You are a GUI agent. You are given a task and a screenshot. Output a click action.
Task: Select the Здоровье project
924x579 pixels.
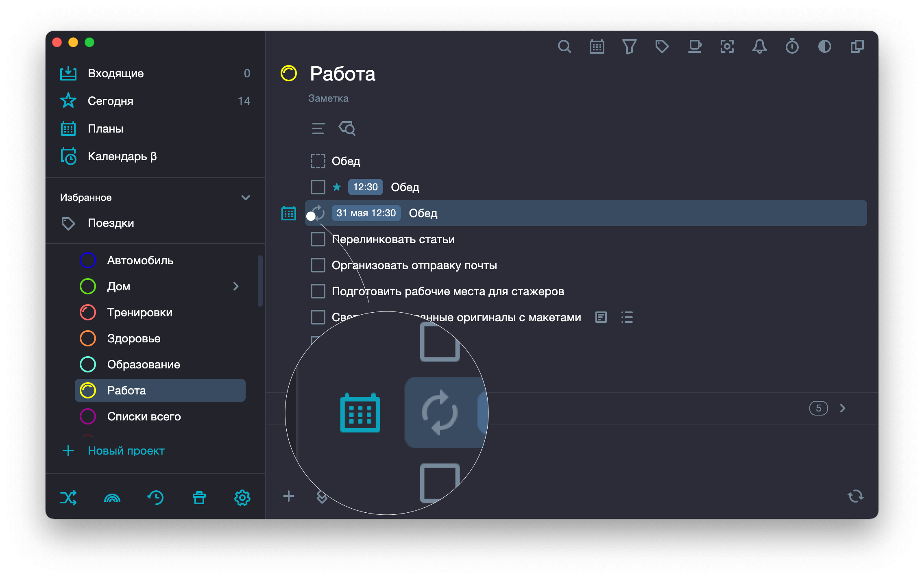pyautogui.click(x=160, y=338)
